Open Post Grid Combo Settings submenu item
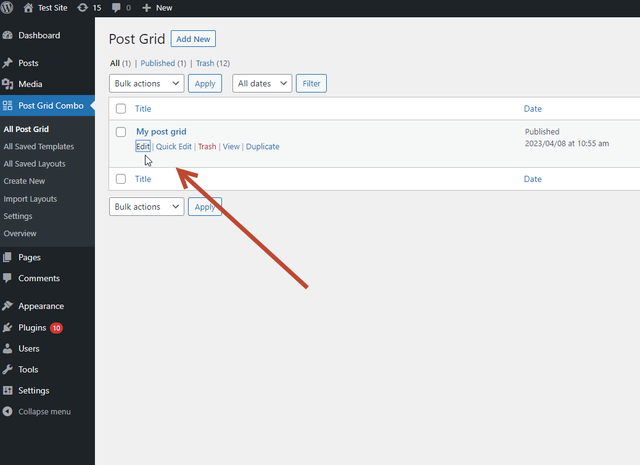This screenshot has width=640, height=465. click(x=18, y=216)
